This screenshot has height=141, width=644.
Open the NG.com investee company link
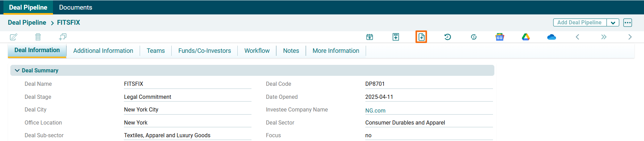pyautogui.click(x=375, y=110)
